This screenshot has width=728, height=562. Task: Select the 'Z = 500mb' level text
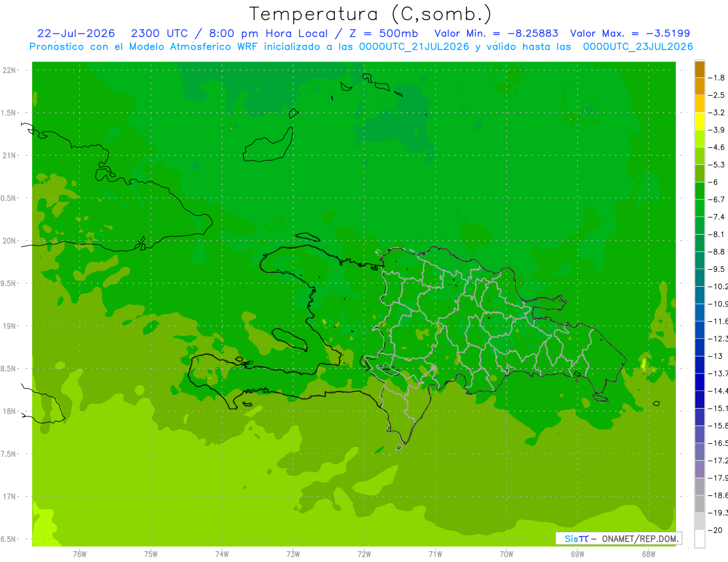[x=384, y=33]
